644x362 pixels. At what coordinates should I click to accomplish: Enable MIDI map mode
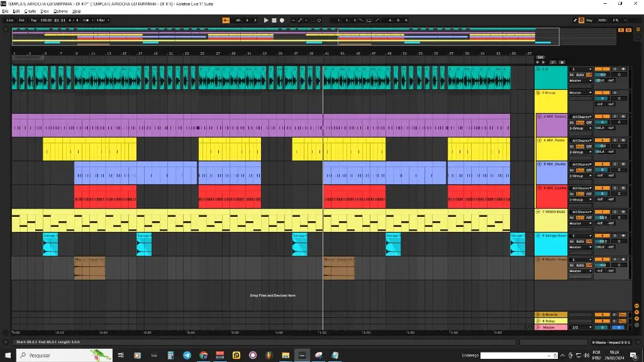tap(602, 20)
